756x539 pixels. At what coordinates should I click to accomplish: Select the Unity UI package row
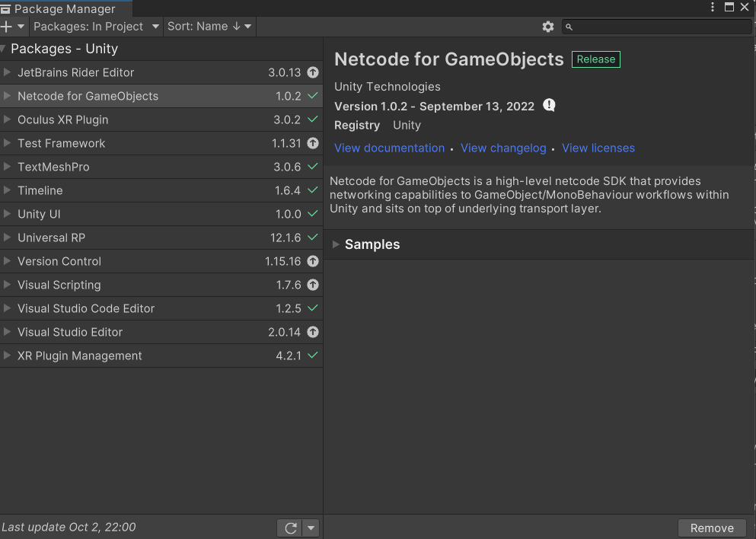(161, 214)
